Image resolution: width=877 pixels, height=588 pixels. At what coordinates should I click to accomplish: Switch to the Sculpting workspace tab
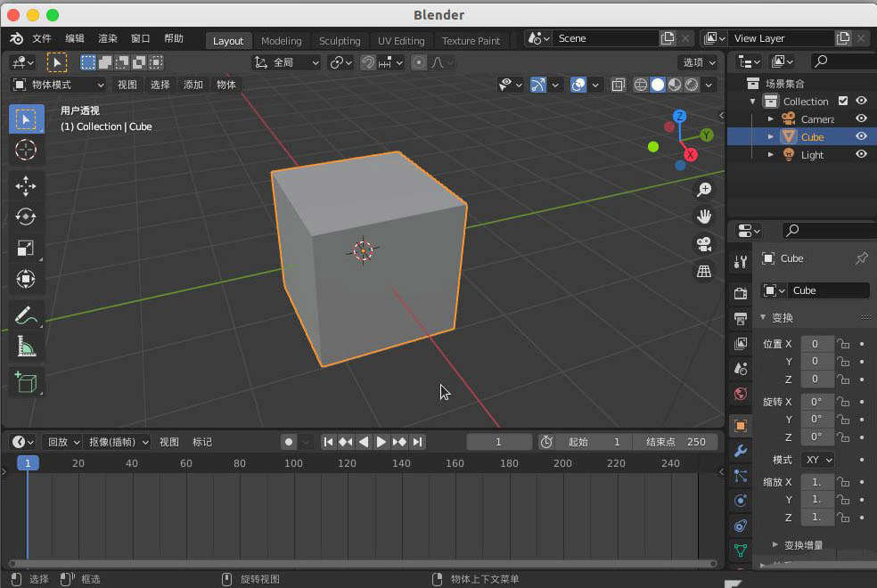pyautogui.click(x=340, y=40)
